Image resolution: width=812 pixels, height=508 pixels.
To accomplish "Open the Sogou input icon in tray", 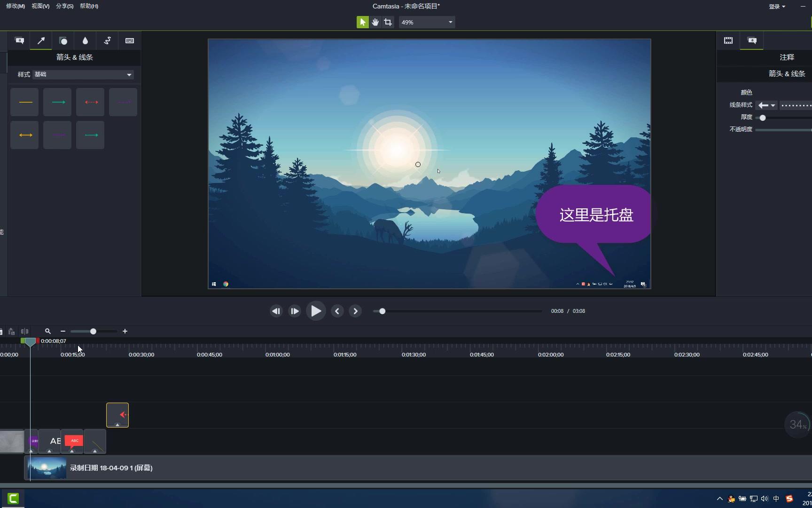I will (x=789, y=499).
